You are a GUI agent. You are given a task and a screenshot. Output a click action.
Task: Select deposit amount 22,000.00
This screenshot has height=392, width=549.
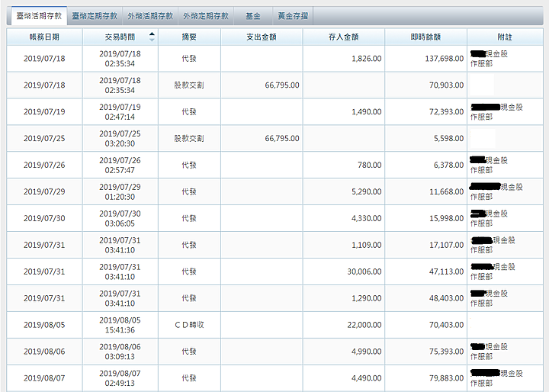point(364,325)
